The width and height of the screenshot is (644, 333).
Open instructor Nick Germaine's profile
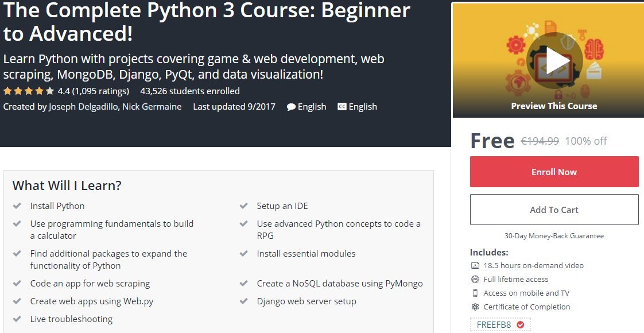(x=152, y=107)
